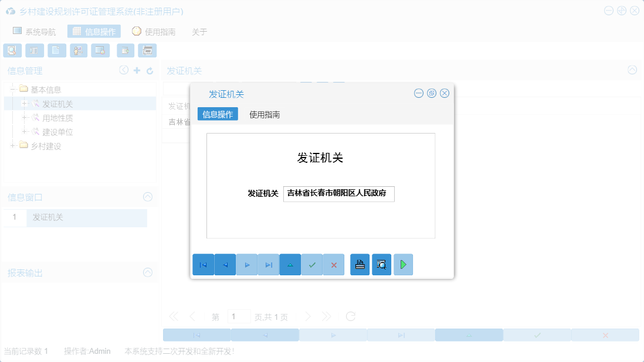
Task: Confirm changes with the green checkmark
Action: pos(311,264)
